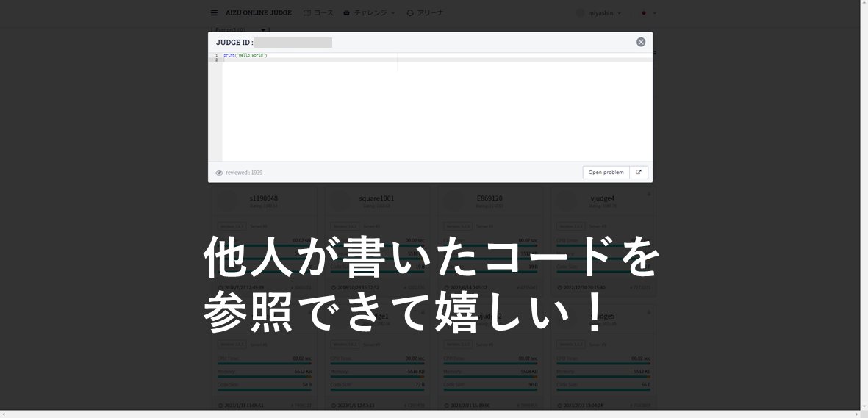
Task: Click the pin icon on vjudge4 card
Action: coord(649,195)
